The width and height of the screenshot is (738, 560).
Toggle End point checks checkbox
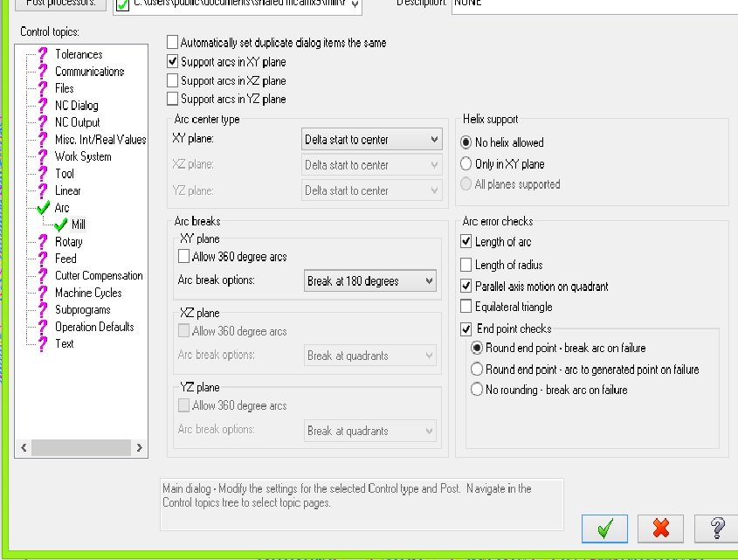tap(466, 328)
